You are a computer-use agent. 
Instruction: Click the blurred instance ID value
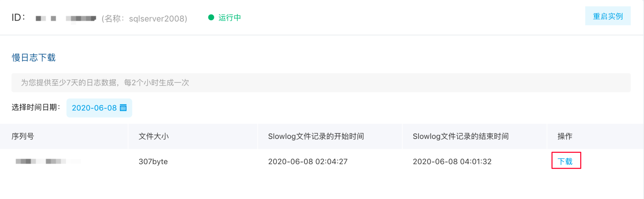66,18
